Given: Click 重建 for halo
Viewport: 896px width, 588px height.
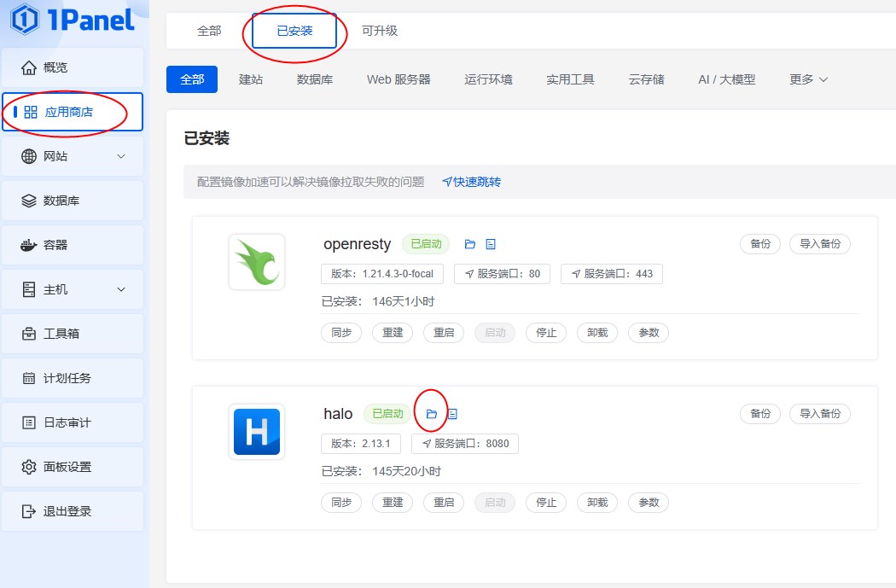Looking at the screenshot, I should click(x=393, y=503).
